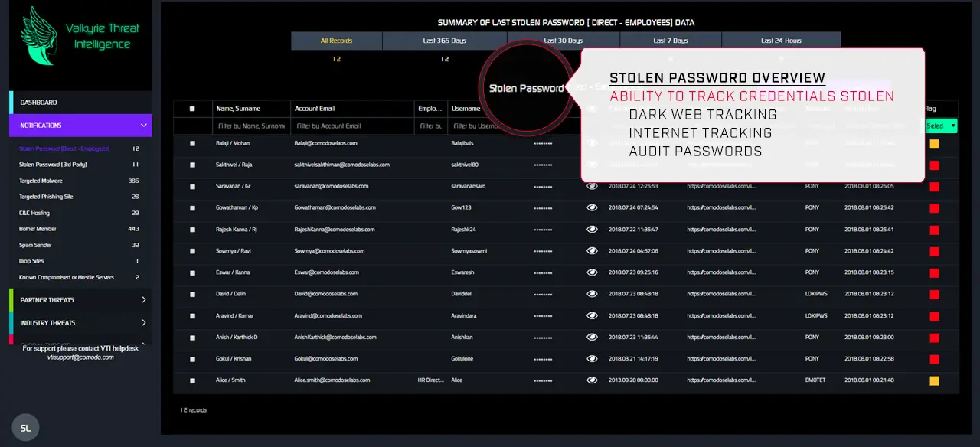Image resolution: width=980 pixels, height=447 pixels.
Task: Open the Flag filter Select dropdown
Action: pos(941,126)
